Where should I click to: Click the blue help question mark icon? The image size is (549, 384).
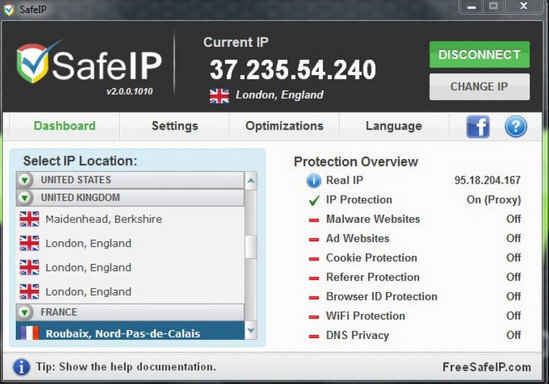[516, 126]
